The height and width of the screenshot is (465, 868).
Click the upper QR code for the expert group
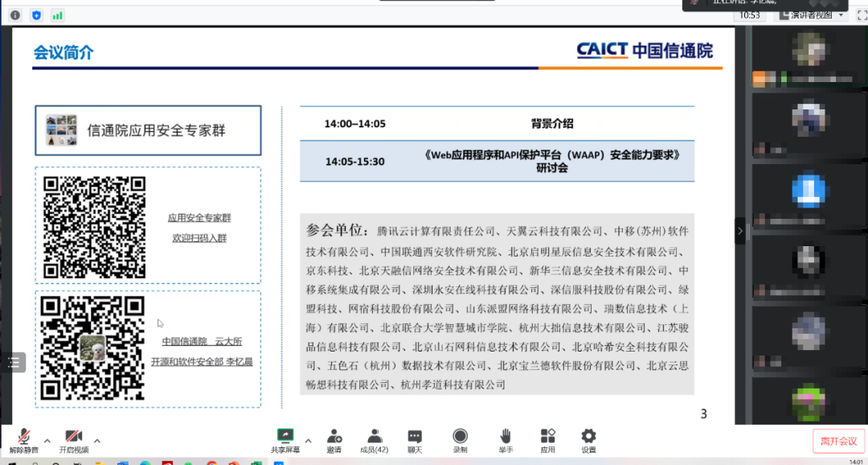coord(95,227)
